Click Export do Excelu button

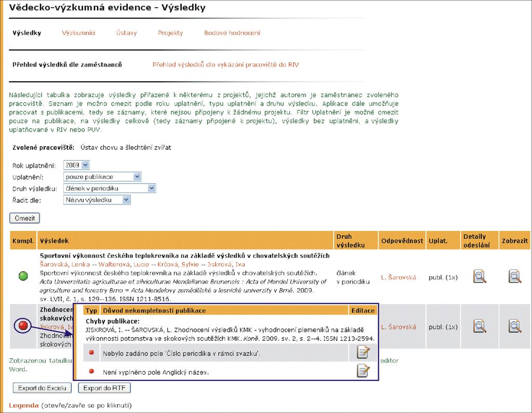click(x=43, y=388)
